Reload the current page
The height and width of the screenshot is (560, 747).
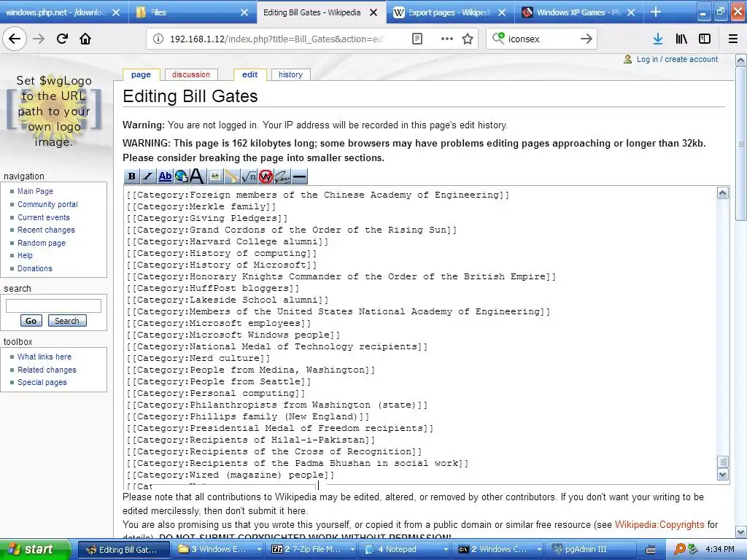coord(62,39)
